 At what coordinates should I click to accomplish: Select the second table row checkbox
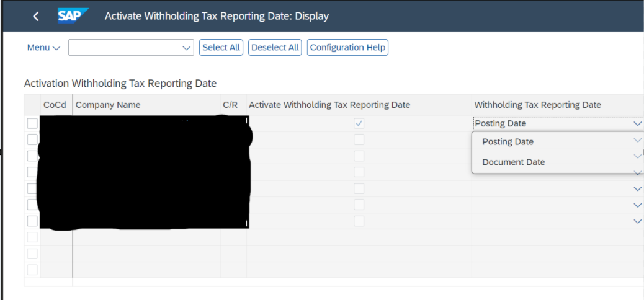(x=32, y=139)
